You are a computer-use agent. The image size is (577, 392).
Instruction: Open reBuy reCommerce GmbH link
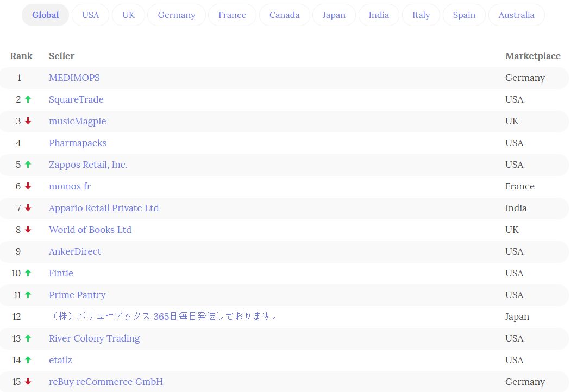106,382
